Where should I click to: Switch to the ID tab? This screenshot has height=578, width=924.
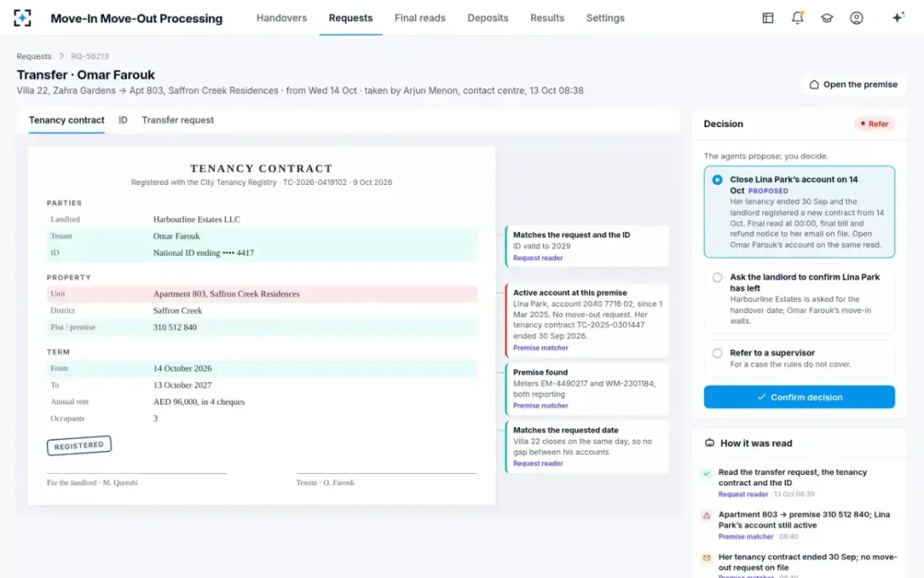(123, 120)
